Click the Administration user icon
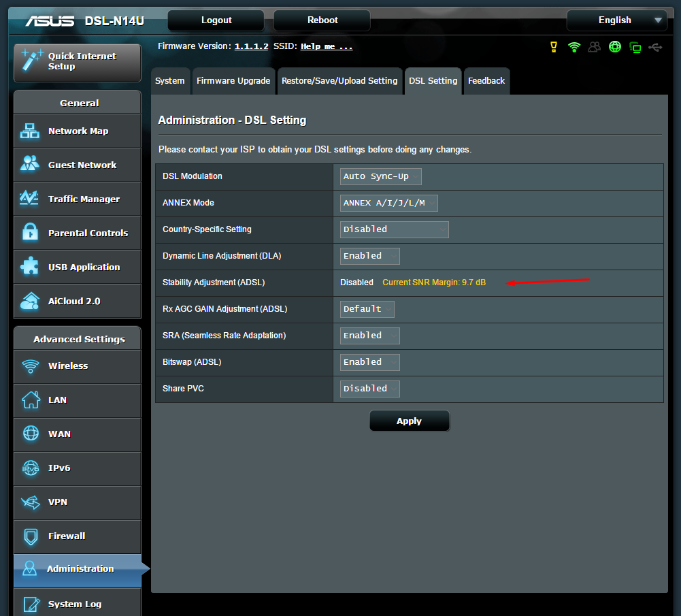 click(29, 568)
